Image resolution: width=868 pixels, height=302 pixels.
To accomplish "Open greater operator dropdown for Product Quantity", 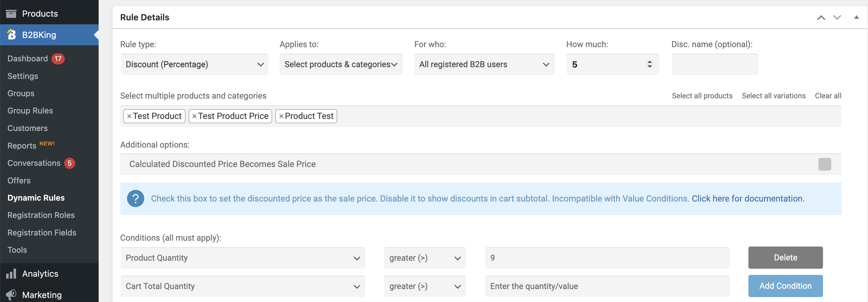I will coord(425,258).
